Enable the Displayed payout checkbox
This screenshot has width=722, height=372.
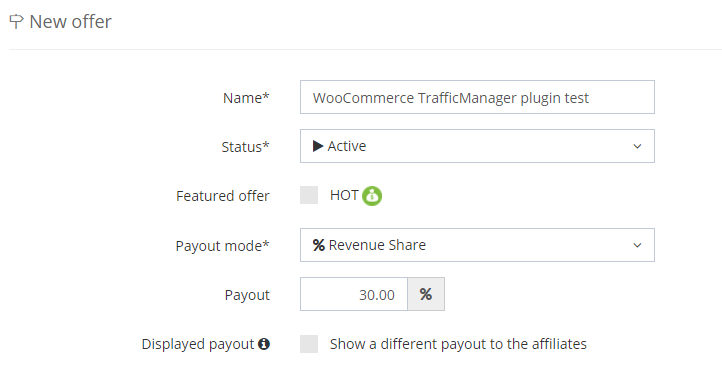coord(309,344)
